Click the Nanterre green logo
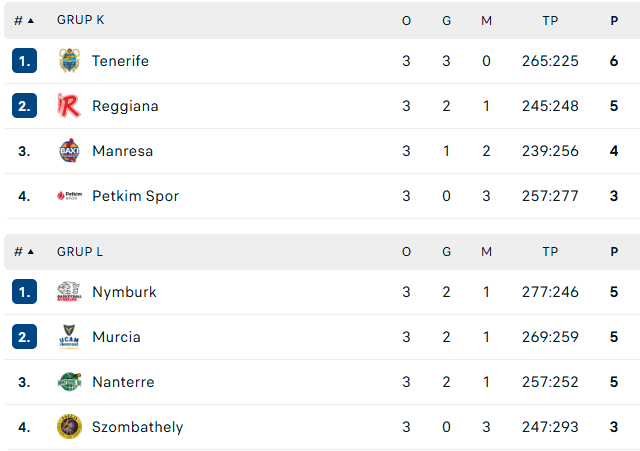 (69, 382)
